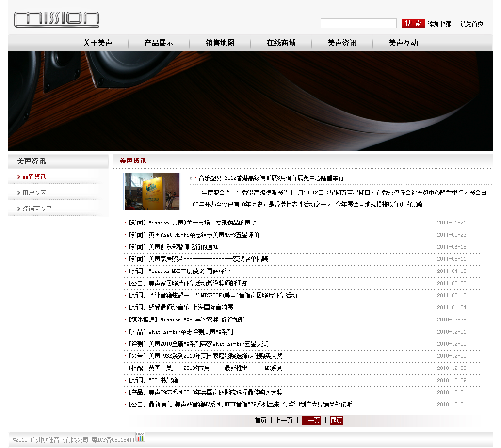This screenshot has height=448, width=501.
Task: Click 设为首页 link
Action: pyautogui.click(x=471, y=24)
